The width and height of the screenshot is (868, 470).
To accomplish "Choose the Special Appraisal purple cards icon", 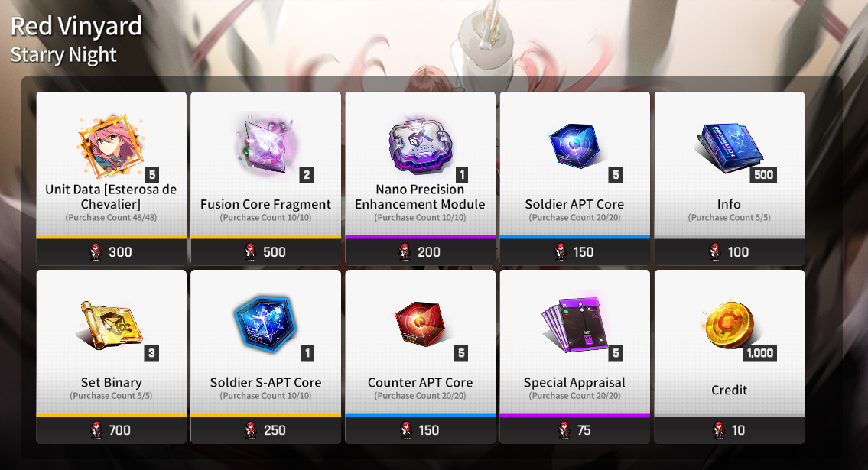I will coord(574,325).
